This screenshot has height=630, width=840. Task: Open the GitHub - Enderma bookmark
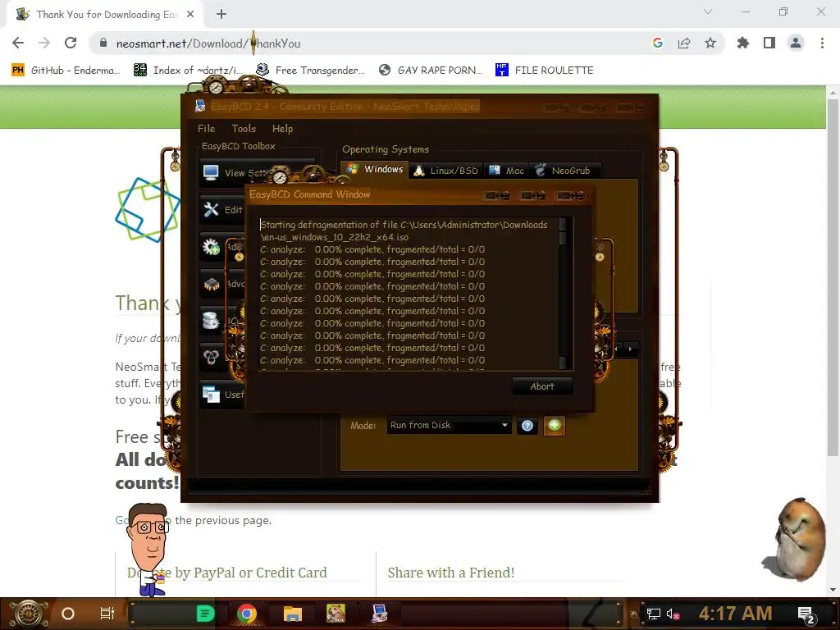coord(66,71)
